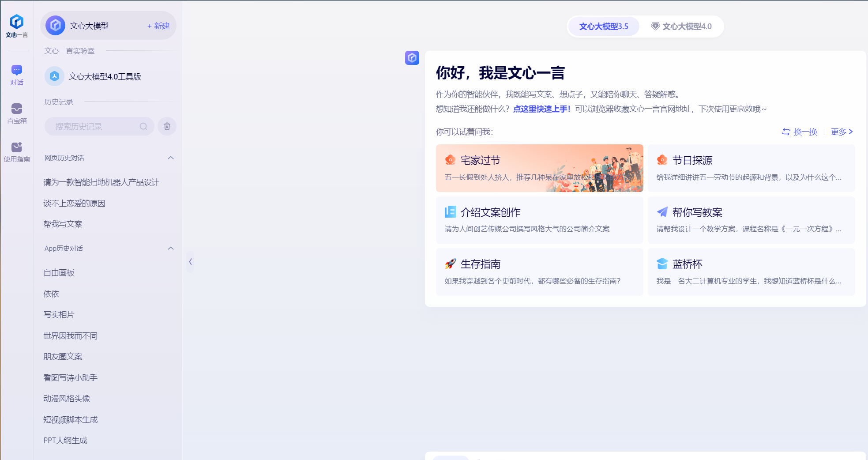Click the search magnifier in history search
868x460 pixels.
[x=143, y=126]
